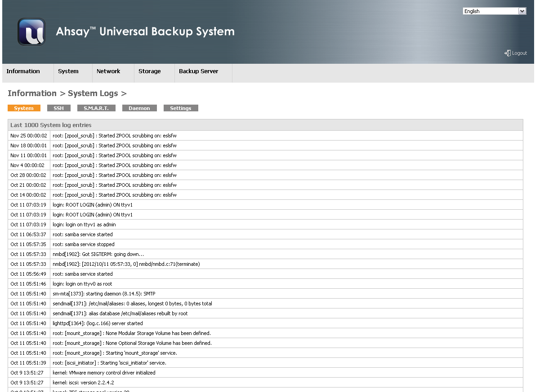Select the orange System log tab
The width and height of the screenshot is (544, 392).
24,108
